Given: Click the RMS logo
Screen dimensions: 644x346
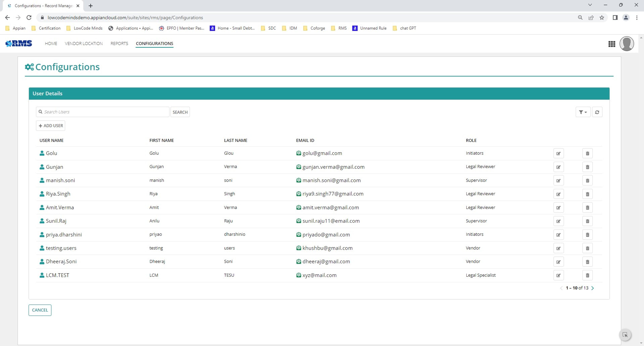Looking at the screenshot, I should click(19, 43).
